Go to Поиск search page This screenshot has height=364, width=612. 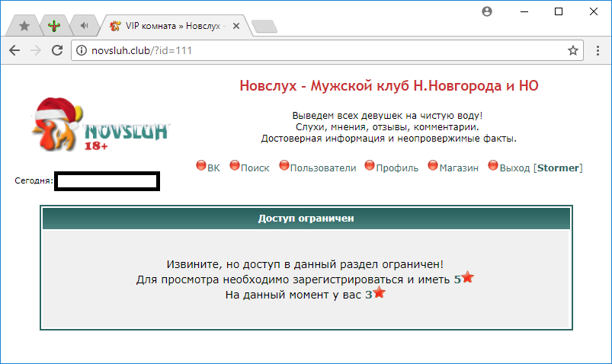[255, 168]
